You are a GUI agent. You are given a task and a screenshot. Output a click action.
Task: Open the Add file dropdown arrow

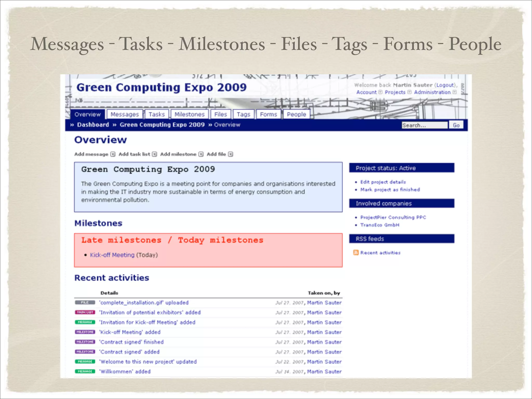coord(230,154)
